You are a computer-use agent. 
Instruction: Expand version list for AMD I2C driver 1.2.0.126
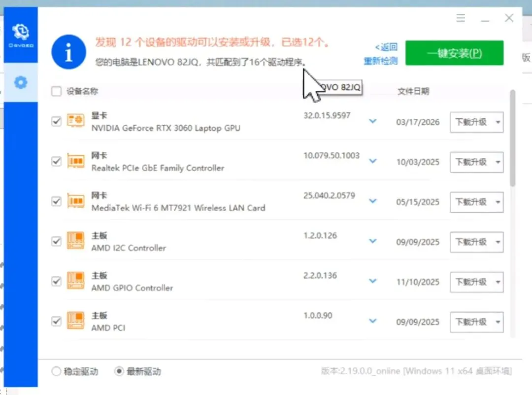pos(372,241)
